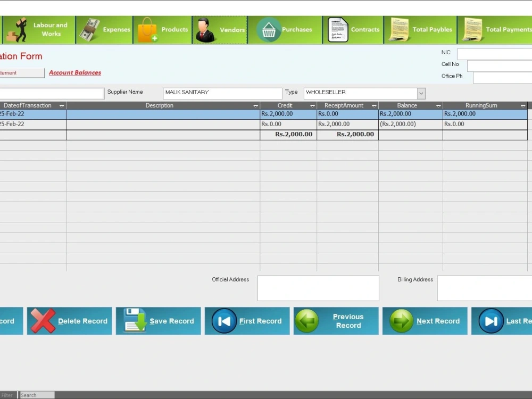This screenshot has height=399, width=532.
Task: Click the Office Ph input field
Action: 503,78
